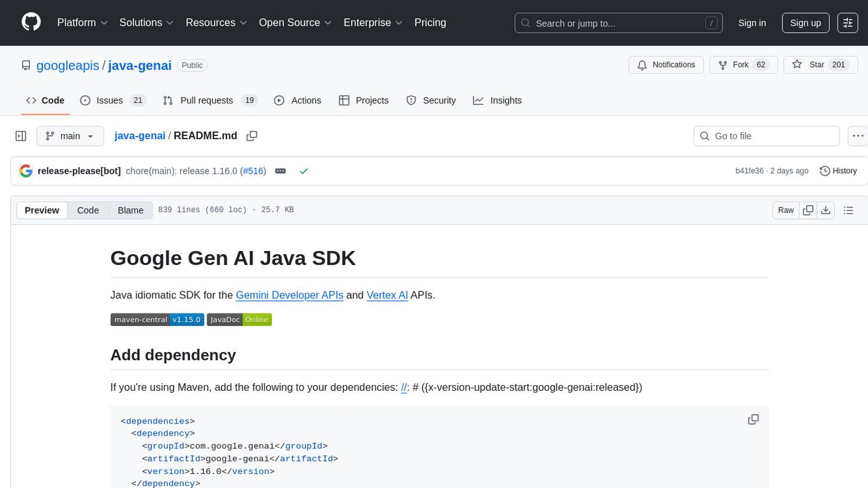This screenshot has width=868, height=488.
Task: Click the release-please bot avatar
Action: (x=26, y=171)
